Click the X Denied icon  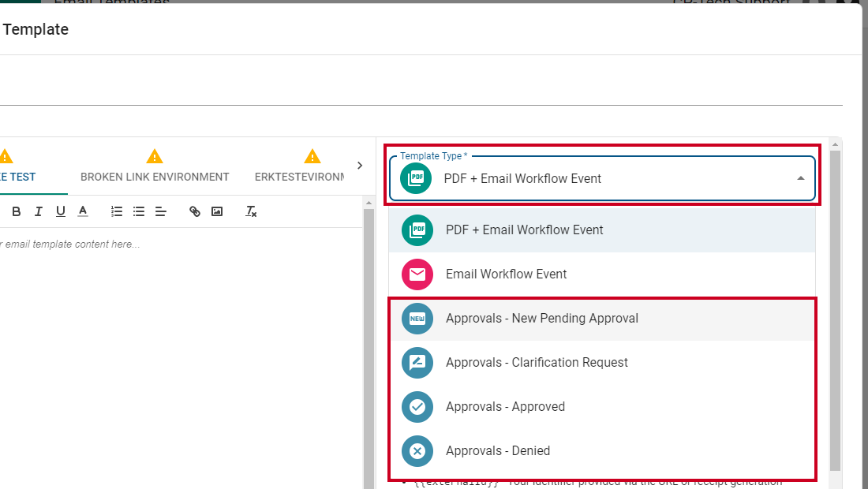pyautogui.click(x=417, y=451)
